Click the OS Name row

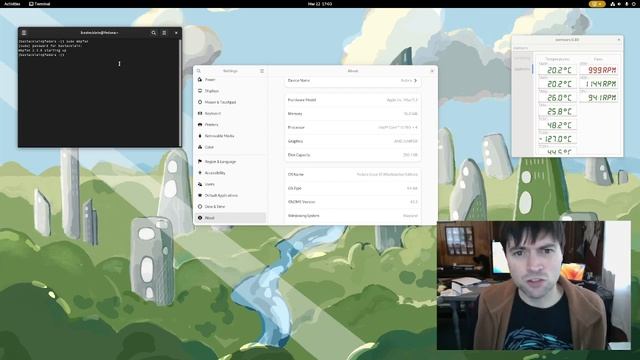pos(353,174)
